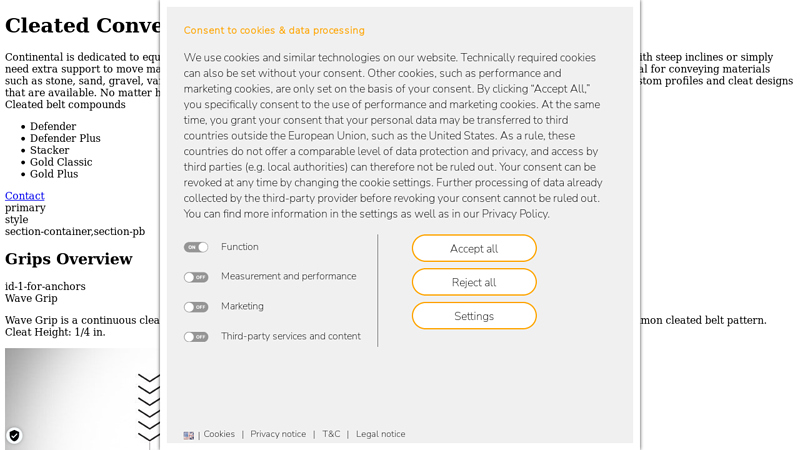
Task: Open the Privacy notice link
Action: (x=278, y=434)
